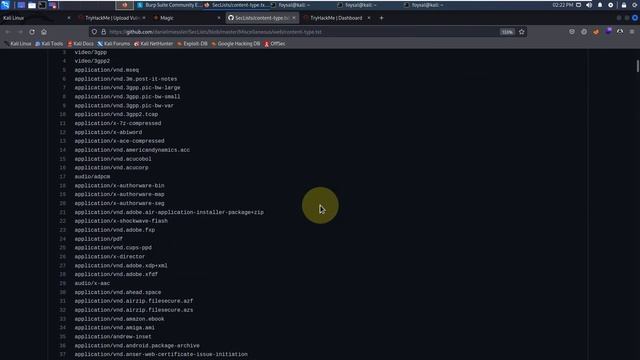Open the Google Hacking DB bookmark
640x360 pixels.
236,44
